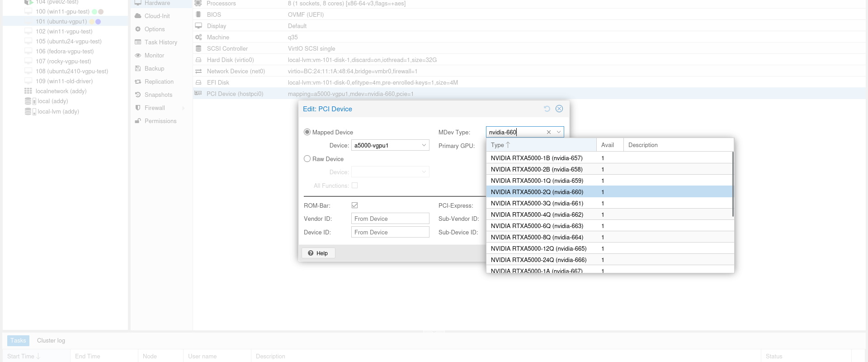
Task: Clear the MDev Type field with X
Action: pyautogui.click(x=549, y=132)
